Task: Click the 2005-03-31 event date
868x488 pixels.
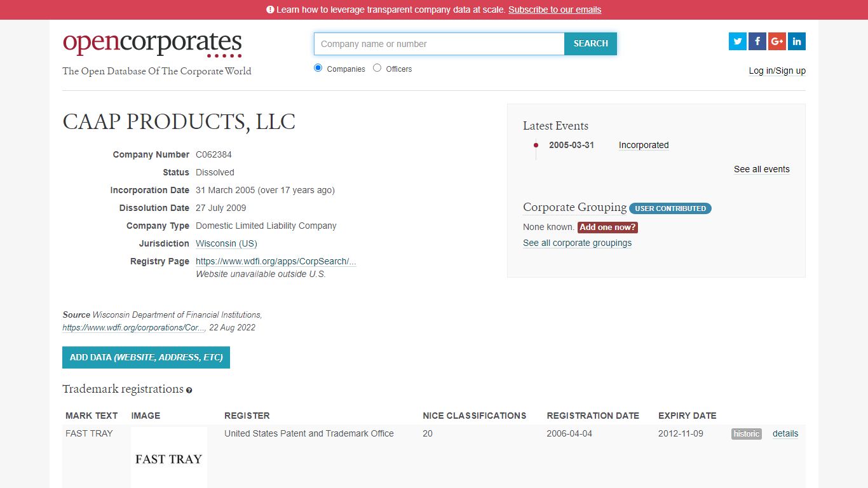Action: pos(571,145)
